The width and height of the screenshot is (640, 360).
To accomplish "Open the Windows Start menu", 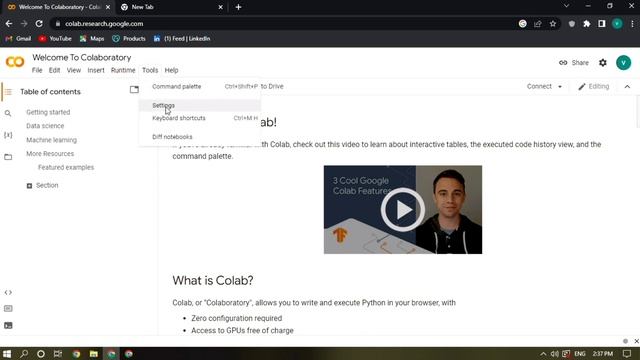I will tap(7, 354).
